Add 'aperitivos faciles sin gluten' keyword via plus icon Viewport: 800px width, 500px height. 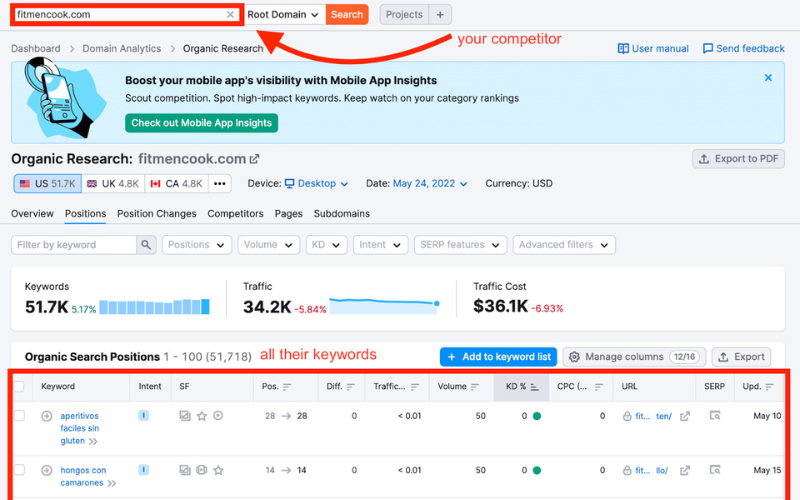(46, 416)
